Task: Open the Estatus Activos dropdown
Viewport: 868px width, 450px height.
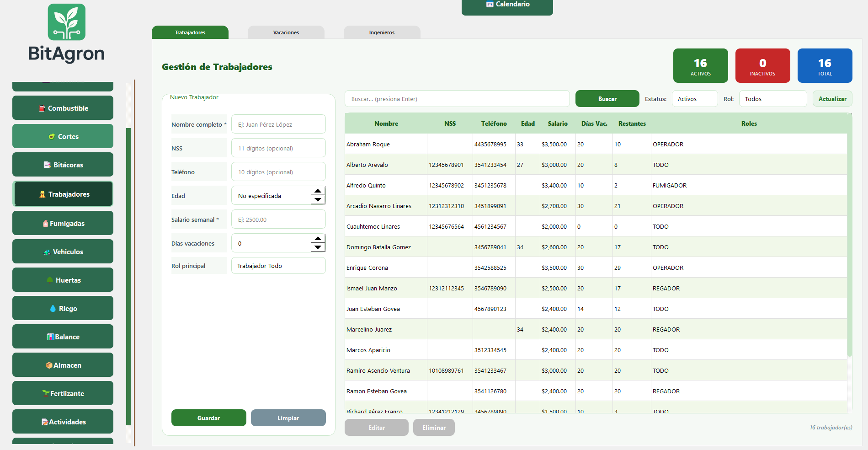Action: click(x=695, y=99)
